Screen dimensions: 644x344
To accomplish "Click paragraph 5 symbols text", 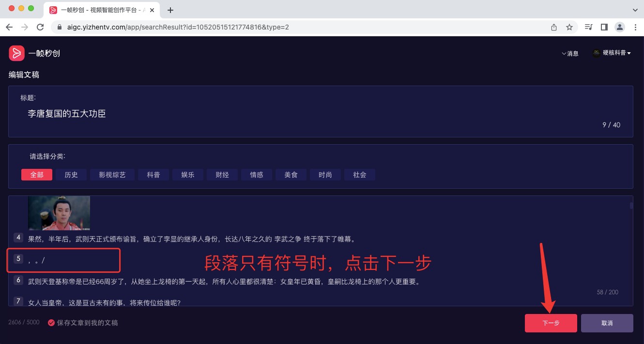I will 37,260.
